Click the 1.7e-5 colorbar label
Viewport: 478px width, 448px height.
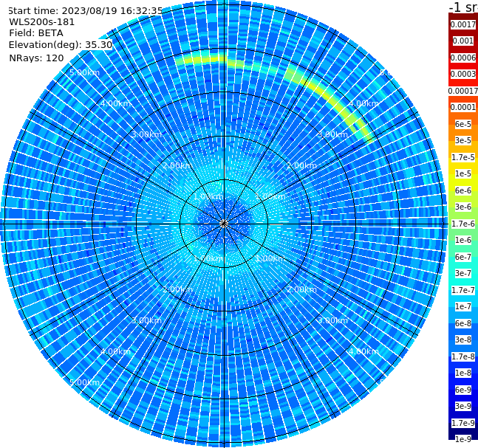tap(463, 157)
